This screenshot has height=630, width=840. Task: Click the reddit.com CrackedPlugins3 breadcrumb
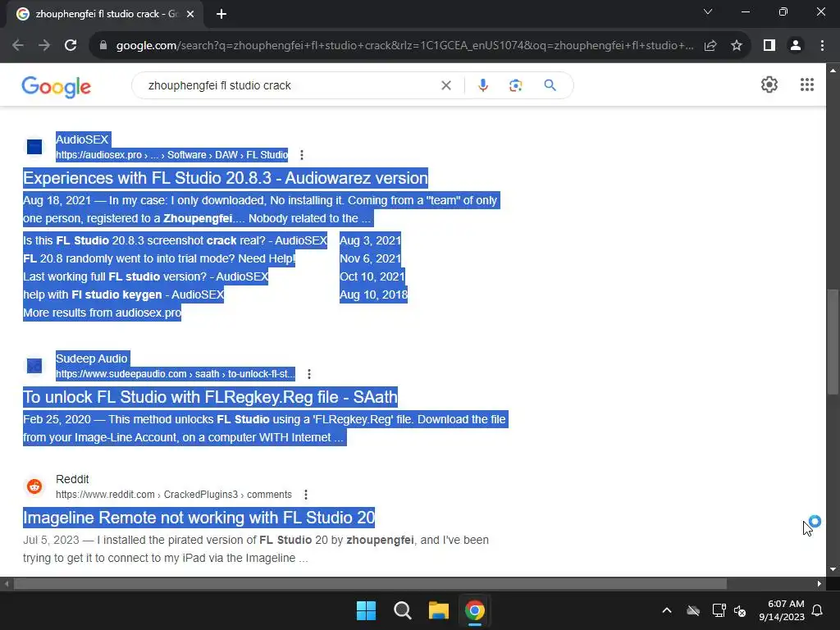point(174,495)
